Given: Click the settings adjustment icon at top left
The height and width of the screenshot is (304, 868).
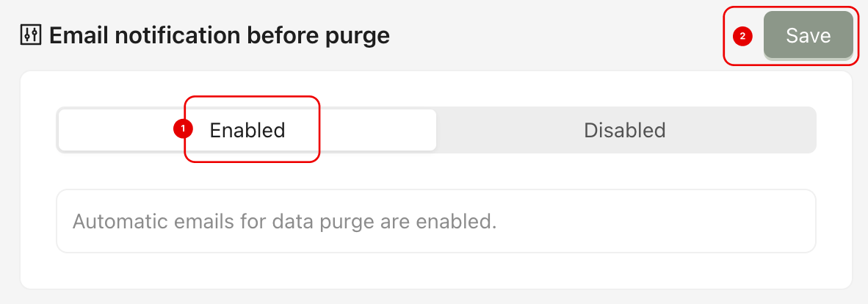Looking at the screenshot, I should 31,35.
